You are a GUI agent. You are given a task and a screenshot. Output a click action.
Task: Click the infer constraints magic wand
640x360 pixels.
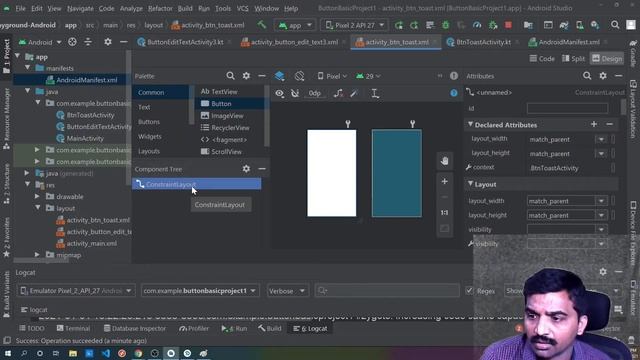354,93
